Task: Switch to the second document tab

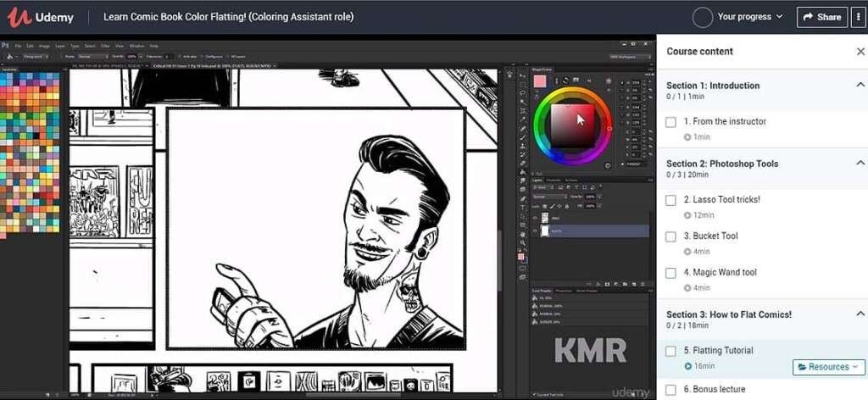Action: click(213, 66)
